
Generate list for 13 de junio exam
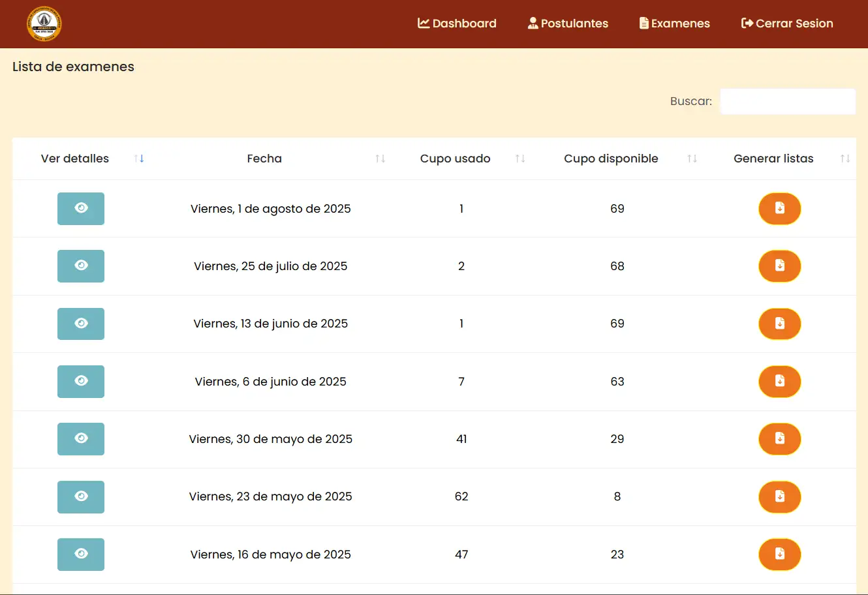tap(780, 324)
